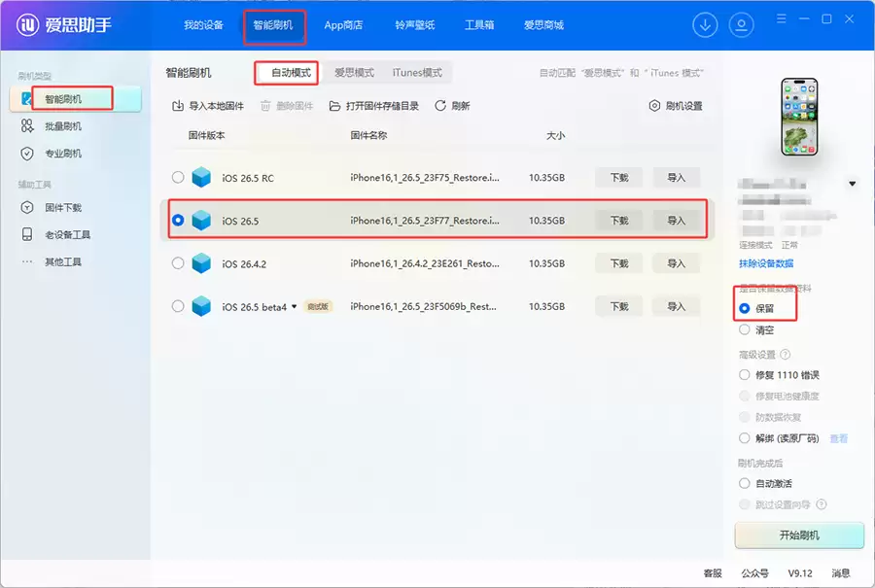Image resolution: width=875 pixels, height=588 pixels.
Task: Enable 解绑 (读原厂码) option
Action: click(744, 438)
